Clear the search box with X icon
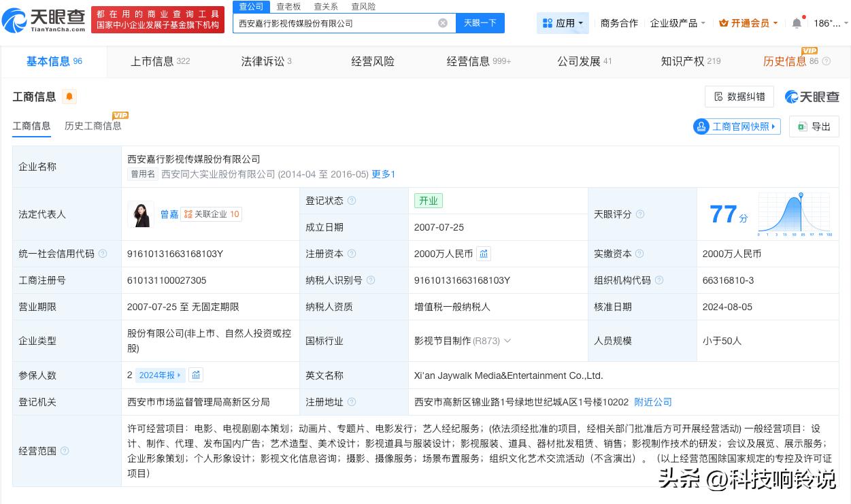Image resolution: width=851 pixels, height=504 pixels. pyautogui.click(x=443, y=23)
